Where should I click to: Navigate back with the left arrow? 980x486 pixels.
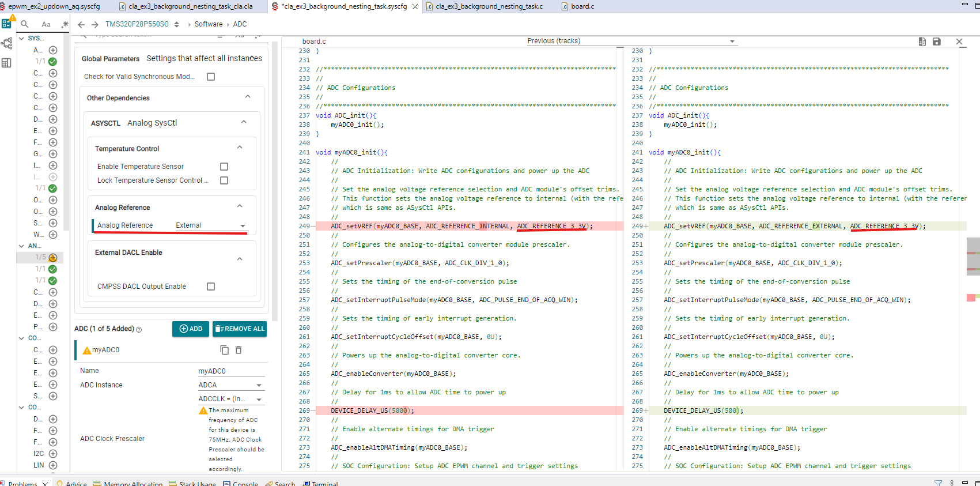pos(81,24)
